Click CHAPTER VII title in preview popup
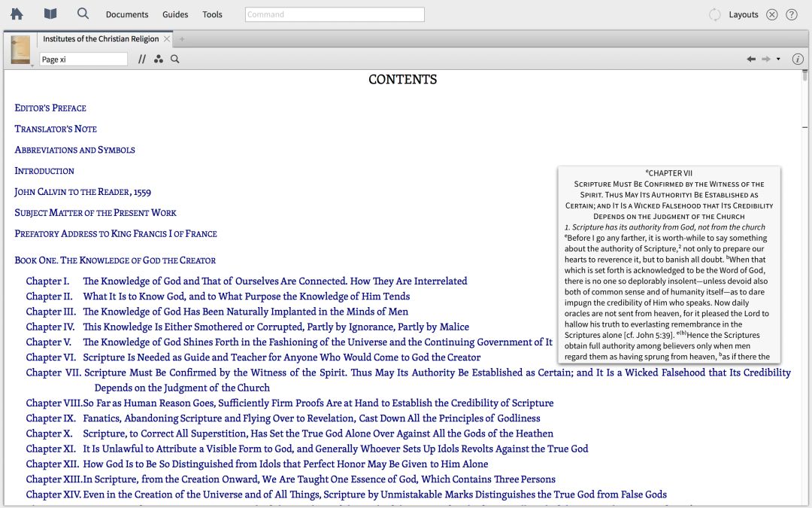 [669, 173]
